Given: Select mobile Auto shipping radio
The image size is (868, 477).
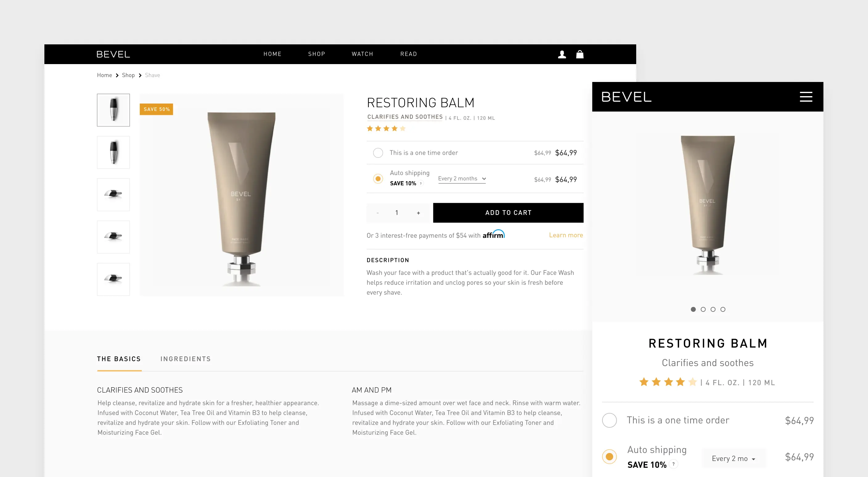Looking at the screenshot, I should pyautogui.click(x=609, y=457).
